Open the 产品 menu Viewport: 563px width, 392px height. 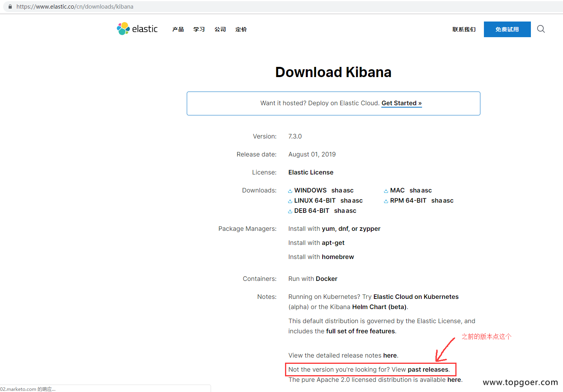coord(178,29)
